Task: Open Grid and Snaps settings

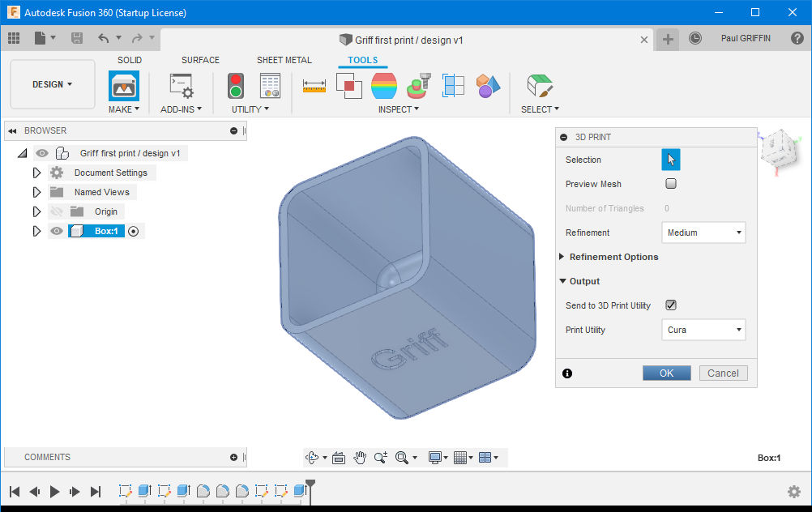Action: point(459,458)
